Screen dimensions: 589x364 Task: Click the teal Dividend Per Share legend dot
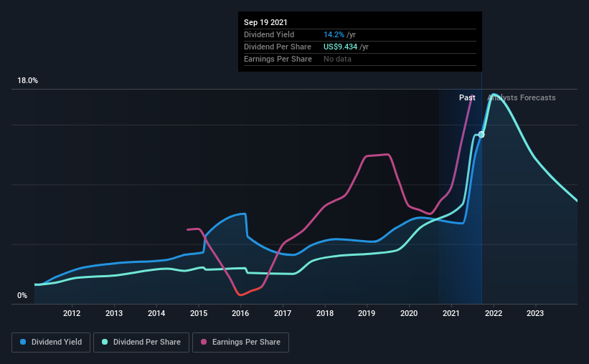pos(105,342)
